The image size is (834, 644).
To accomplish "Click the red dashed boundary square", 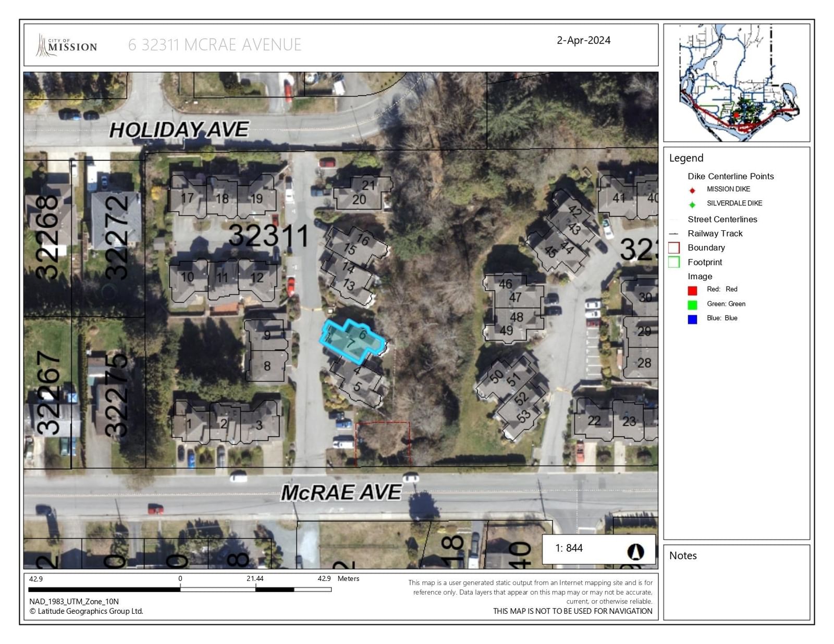I will coord(383,444).
